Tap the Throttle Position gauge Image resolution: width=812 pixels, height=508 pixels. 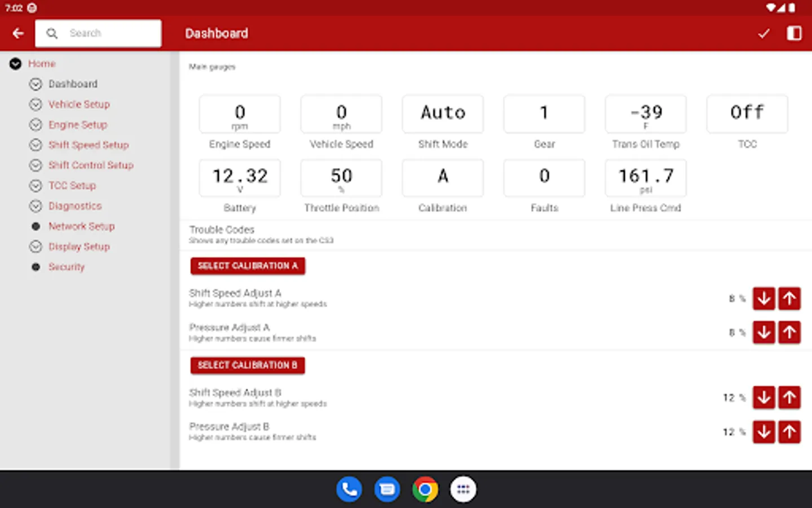(x=341, y=178)
